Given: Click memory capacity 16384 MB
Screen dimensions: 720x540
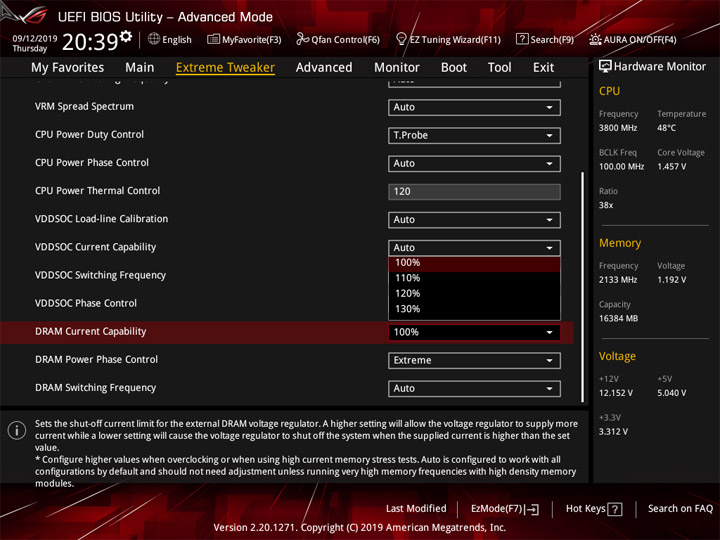Looking at the screenshot, I should click(618, 319).
